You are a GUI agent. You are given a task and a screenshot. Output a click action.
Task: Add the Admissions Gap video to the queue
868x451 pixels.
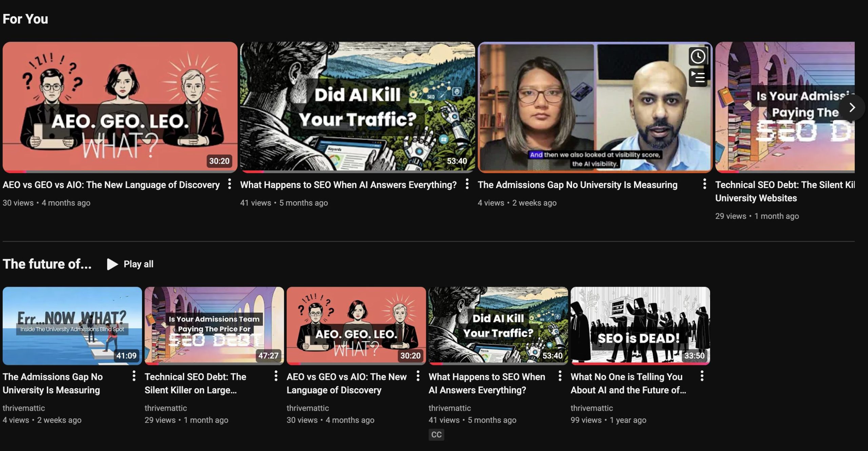pos(698,77)
